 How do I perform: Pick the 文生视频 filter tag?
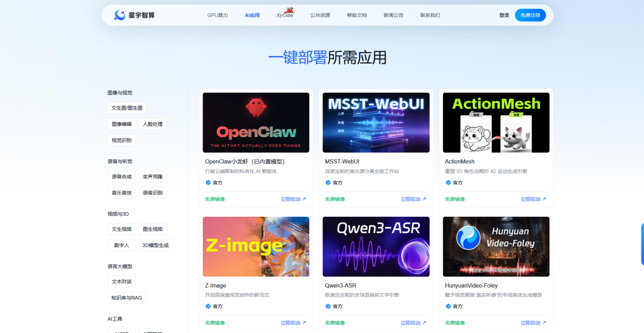(x=122, y=229)
